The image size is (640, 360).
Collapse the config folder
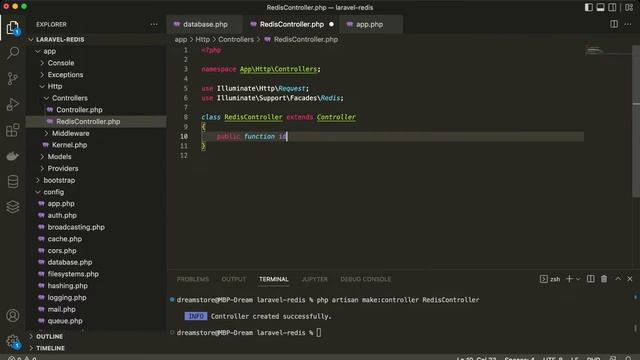[96, 192]
